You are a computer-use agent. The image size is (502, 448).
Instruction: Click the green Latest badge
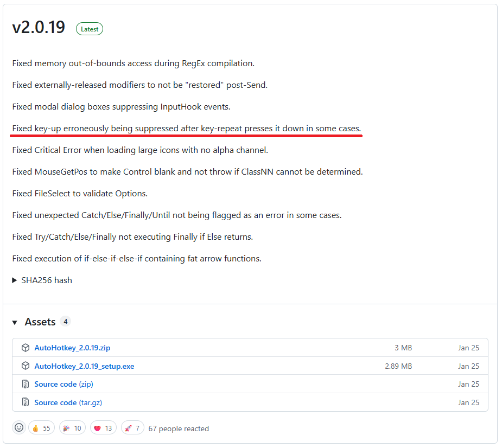(x=90, y=29)
